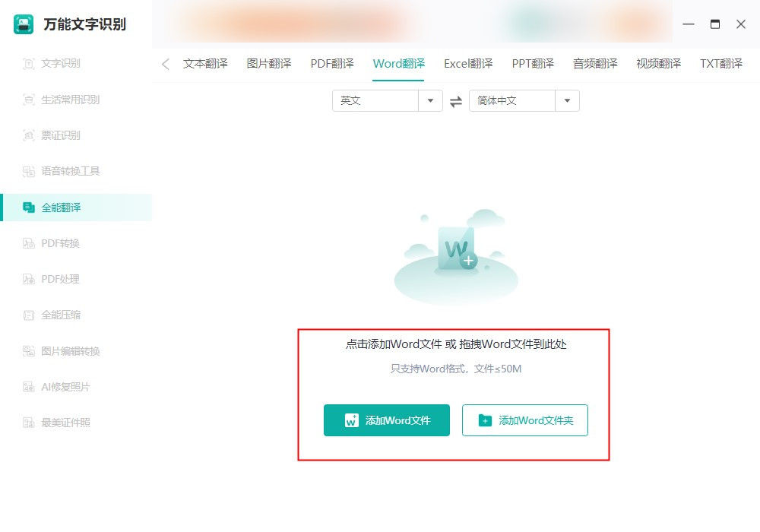Click the 只支持Word格式，文件≤50M hint text
This screenshot has width=760, height=532.
(x=455, y=369)
